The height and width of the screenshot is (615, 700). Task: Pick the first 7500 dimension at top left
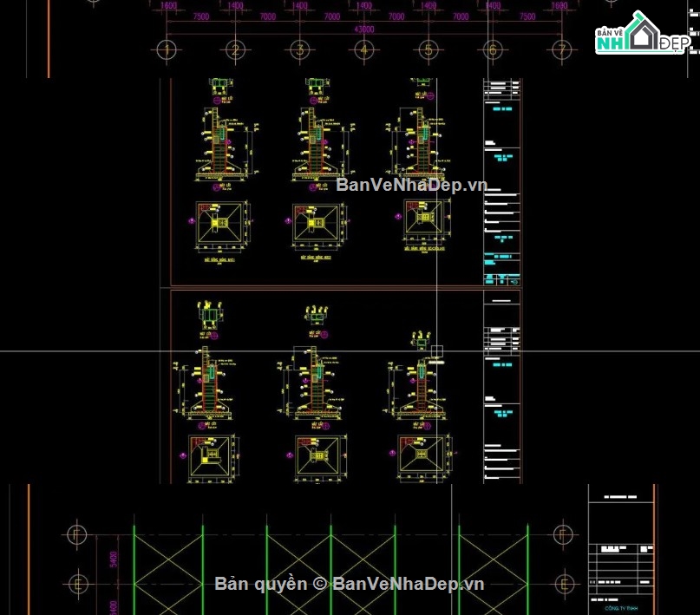tap(201, 16)
